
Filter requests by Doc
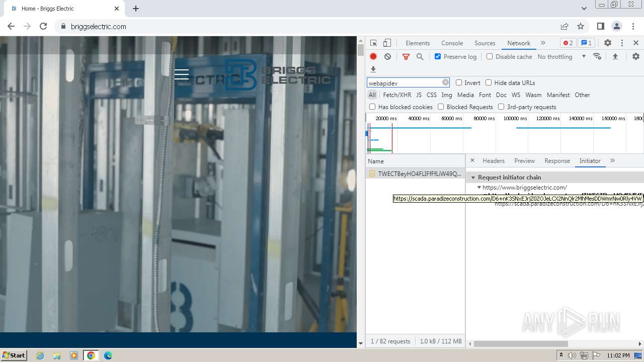pos(501,95)
